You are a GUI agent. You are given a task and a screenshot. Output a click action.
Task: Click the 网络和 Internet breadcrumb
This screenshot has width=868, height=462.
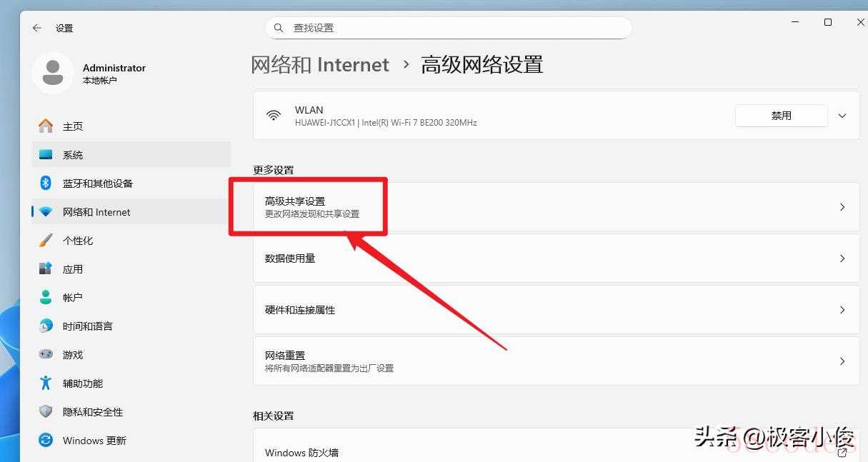[x=320, y=65]
